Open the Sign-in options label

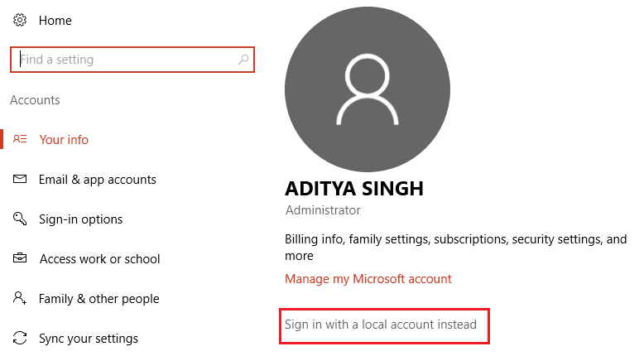tap(80, 219)
